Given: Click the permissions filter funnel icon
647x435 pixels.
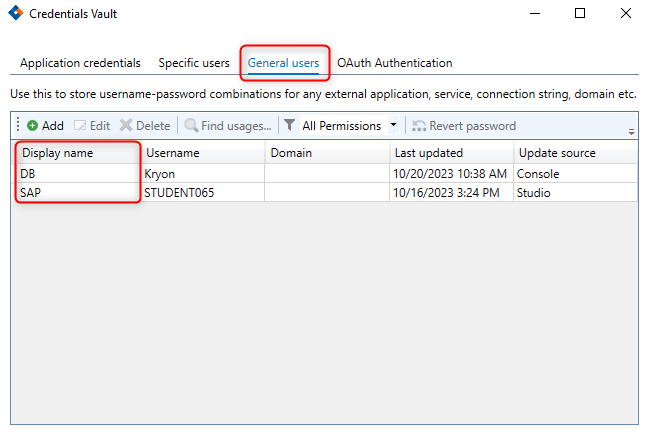Looking at the screenshot, I should click(x=289, y=126).
